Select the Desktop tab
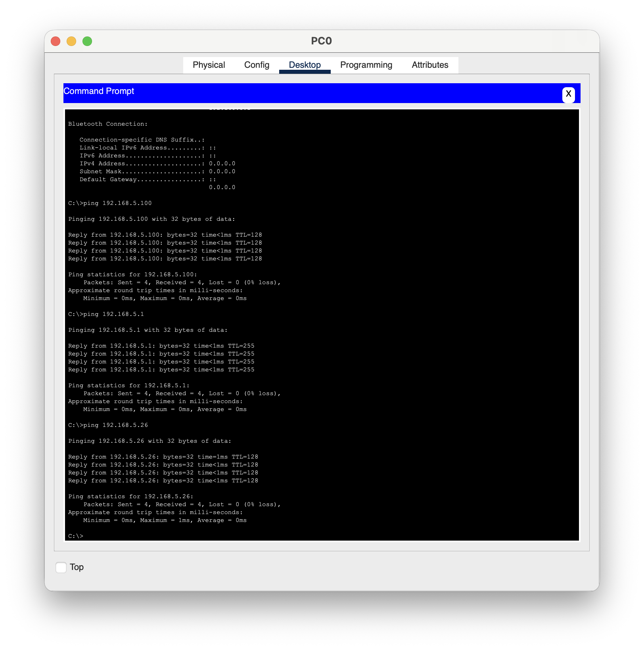This screenshot has height=650, width=644. tap(305, 65)
